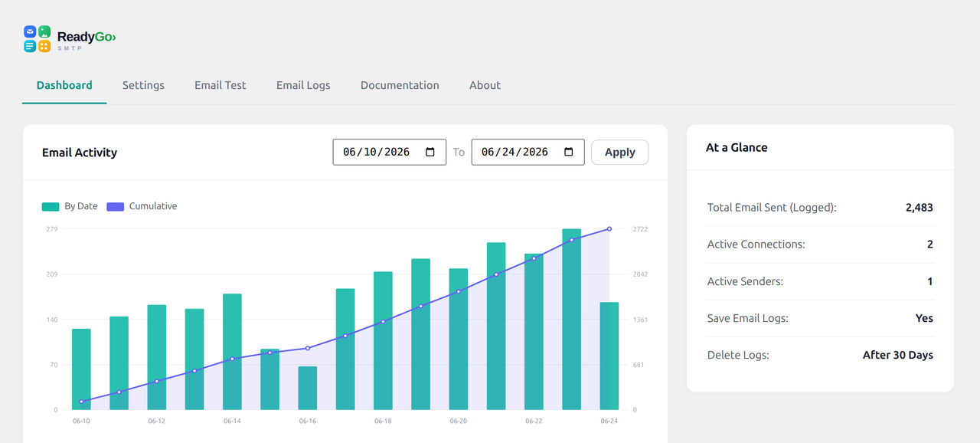Click the Active Senders value 1
980x443 pixels.
pos(930,281)
